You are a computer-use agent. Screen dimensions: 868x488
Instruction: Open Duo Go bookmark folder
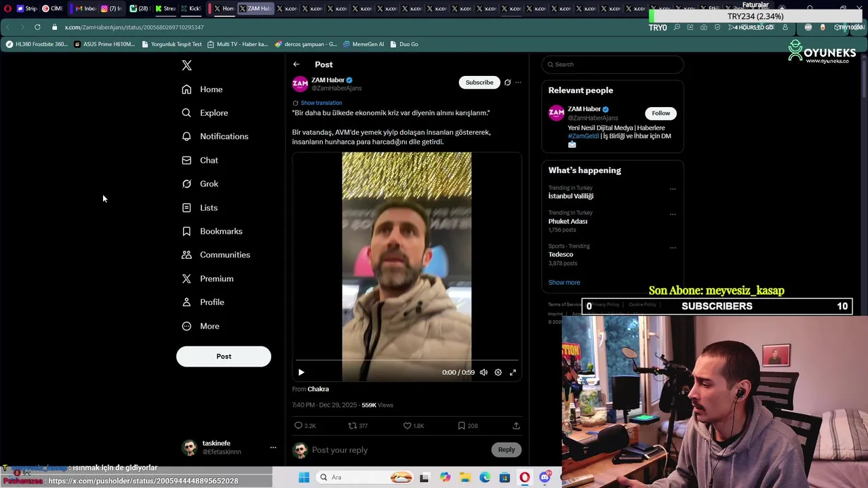pos(404,44)
